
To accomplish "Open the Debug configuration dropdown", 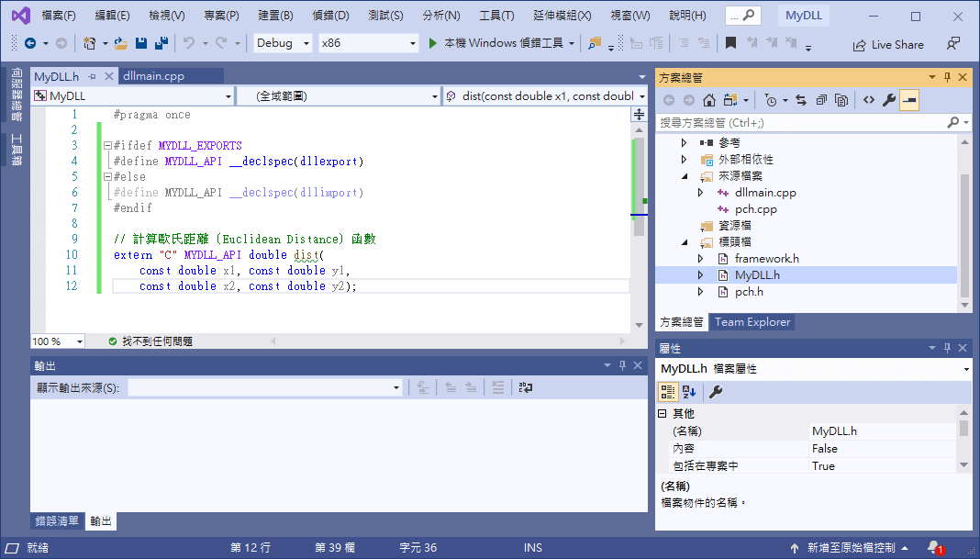I will pos(306,43).
